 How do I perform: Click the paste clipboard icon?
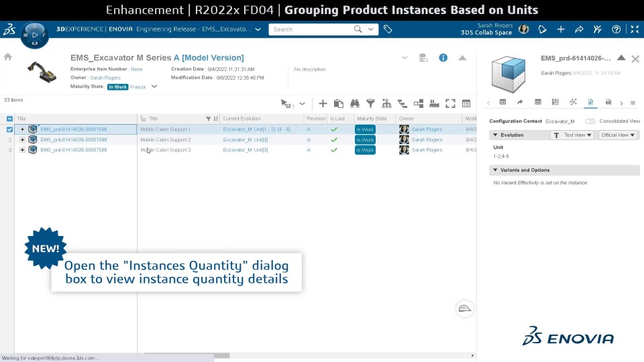[x=338, y=104]
